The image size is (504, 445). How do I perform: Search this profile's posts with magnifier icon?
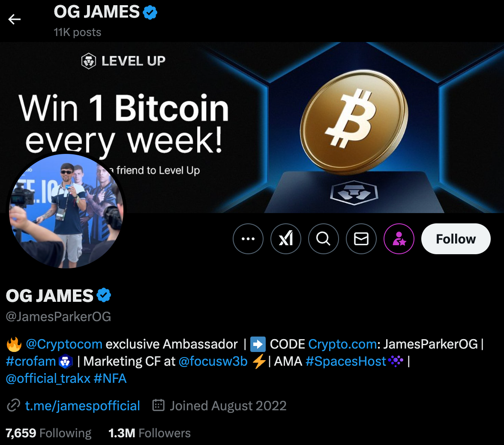tap(323, 238)
